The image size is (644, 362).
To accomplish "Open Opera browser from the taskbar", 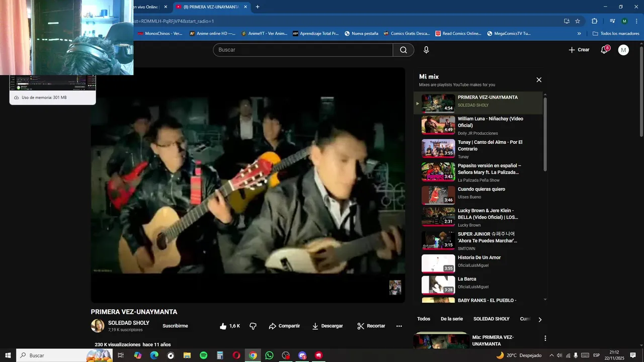I will click(x=236, y=355).
